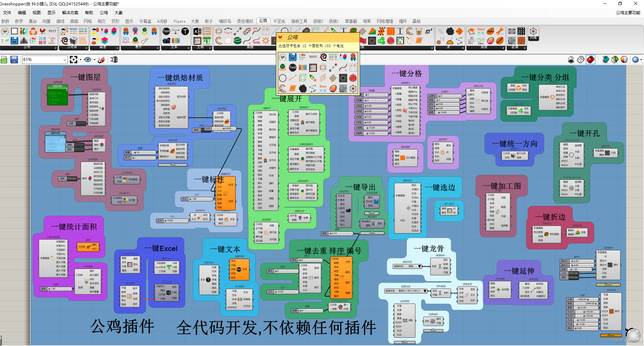This screenshot has width=644, height=346.
Task: Click the Obj To Mesh icon in the 公用 panel
Action: 52,41
